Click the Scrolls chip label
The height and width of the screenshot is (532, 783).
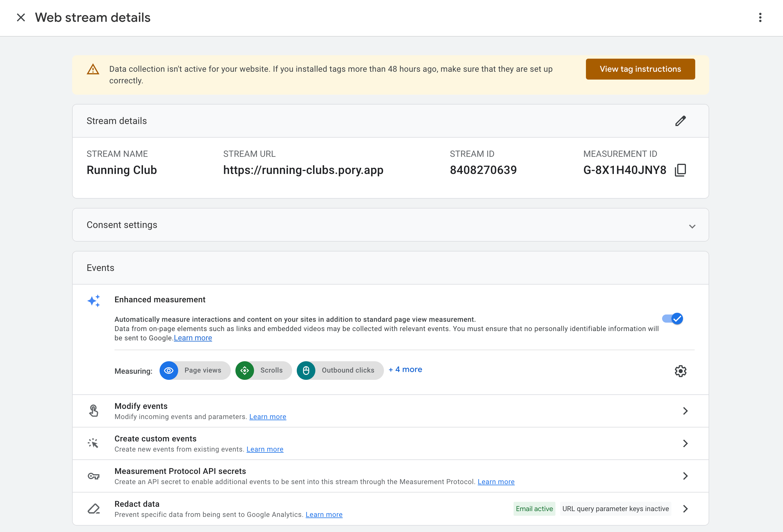[x=271, y=370]
